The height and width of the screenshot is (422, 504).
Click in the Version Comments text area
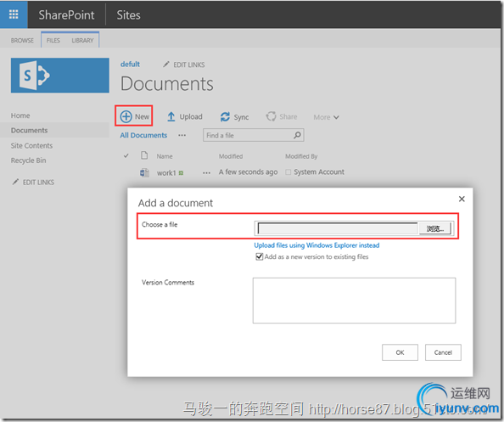coord(354,301)
